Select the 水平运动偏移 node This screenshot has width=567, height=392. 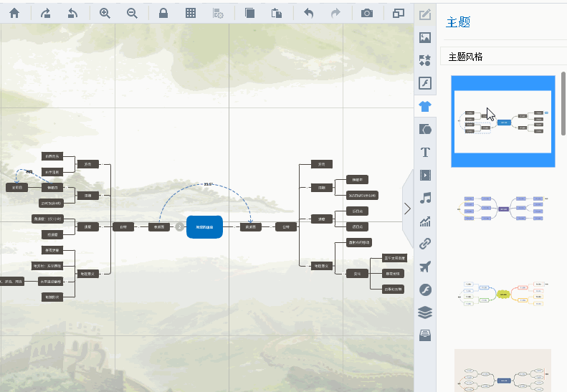pos(51,282)
